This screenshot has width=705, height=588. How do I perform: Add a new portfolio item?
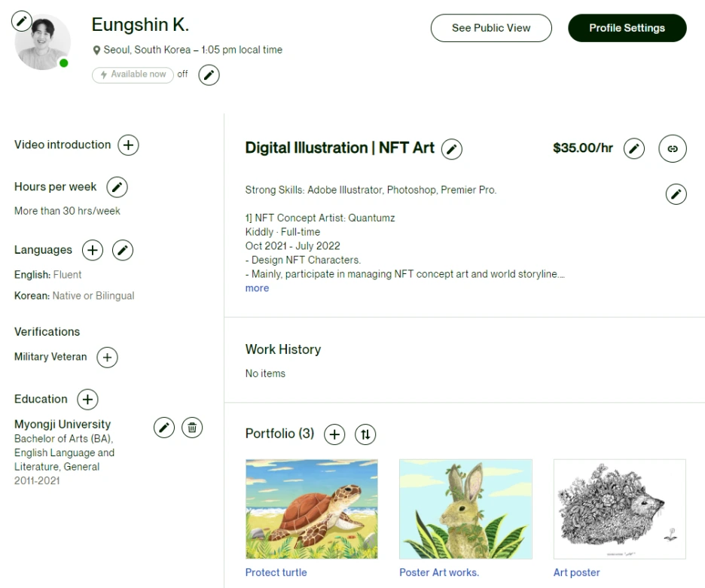334,434
